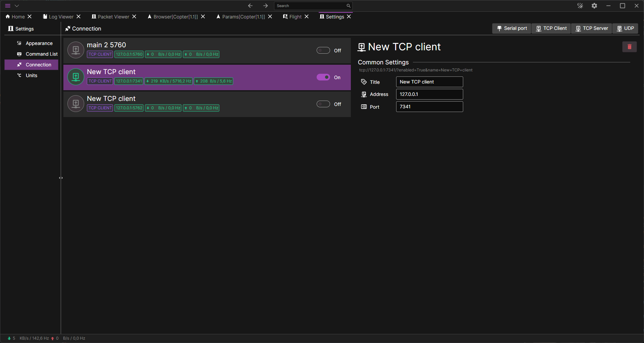Click the back navigation arrow
This screenshot has width=644, height=343.
click(x=250, y=6)
